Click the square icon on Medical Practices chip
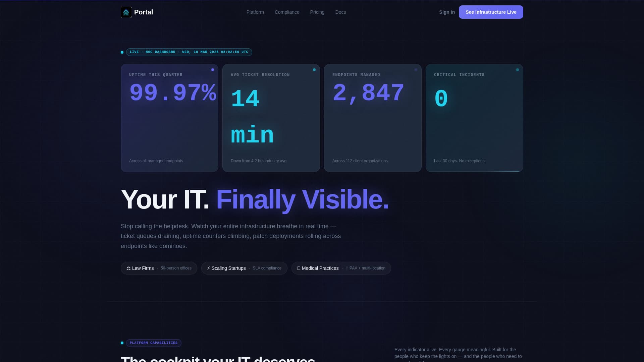This screenshot has height=362, width=644. [x=299, y=268]
